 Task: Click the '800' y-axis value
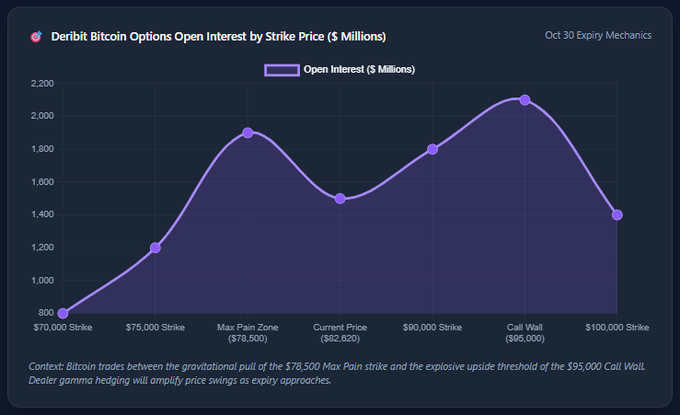pos(46,313)
